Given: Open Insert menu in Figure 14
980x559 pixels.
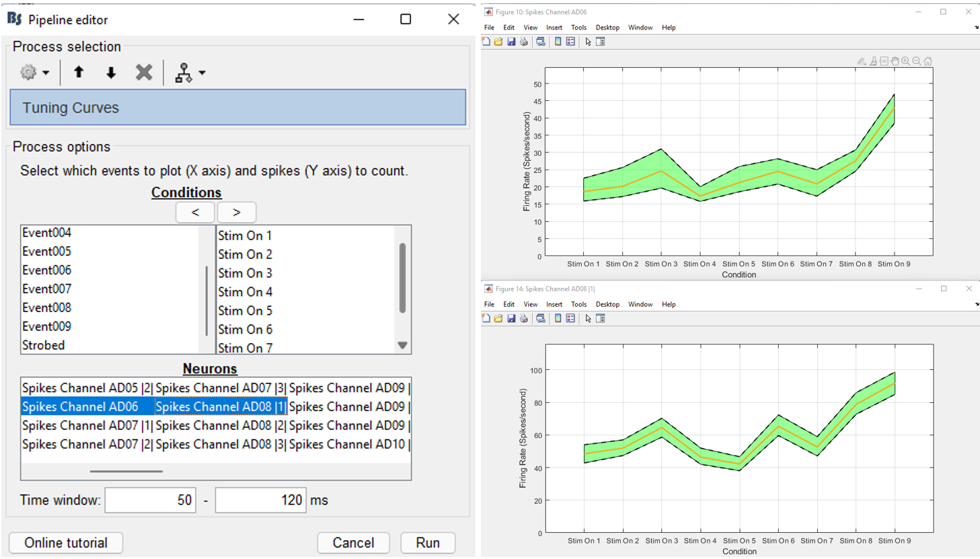Looking at the screenshot, I should coord(554,305).
